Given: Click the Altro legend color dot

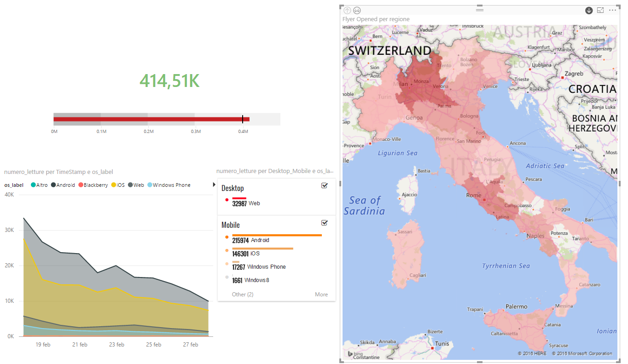Looking at the screenshot, I should (x=33, y=185).
